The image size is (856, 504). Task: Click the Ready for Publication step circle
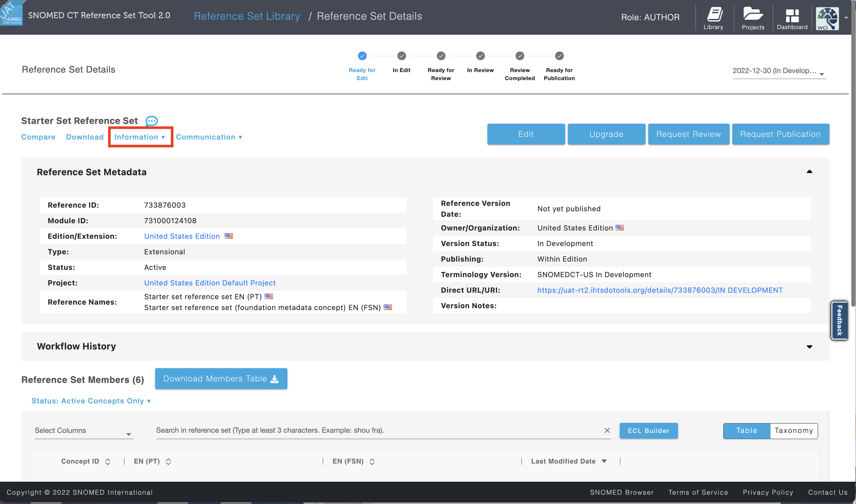pyautogui.click(x=559, y=56)
